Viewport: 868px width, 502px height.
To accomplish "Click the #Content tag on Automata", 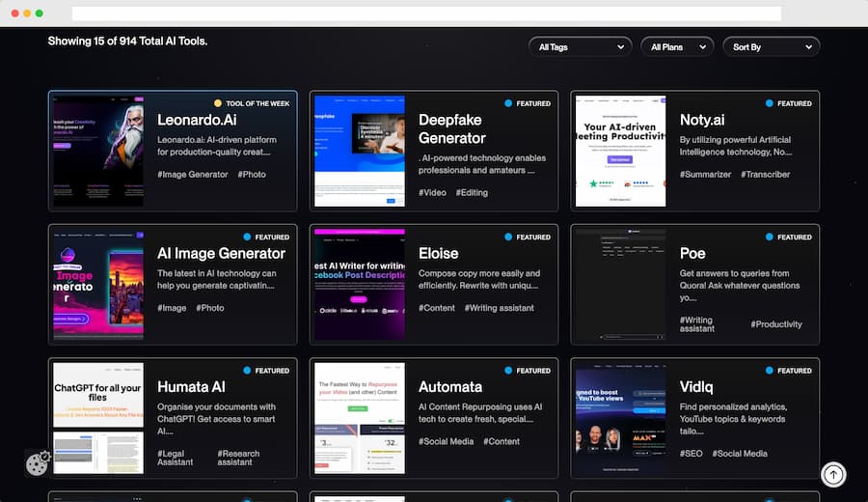I will [x=502, y=441].
